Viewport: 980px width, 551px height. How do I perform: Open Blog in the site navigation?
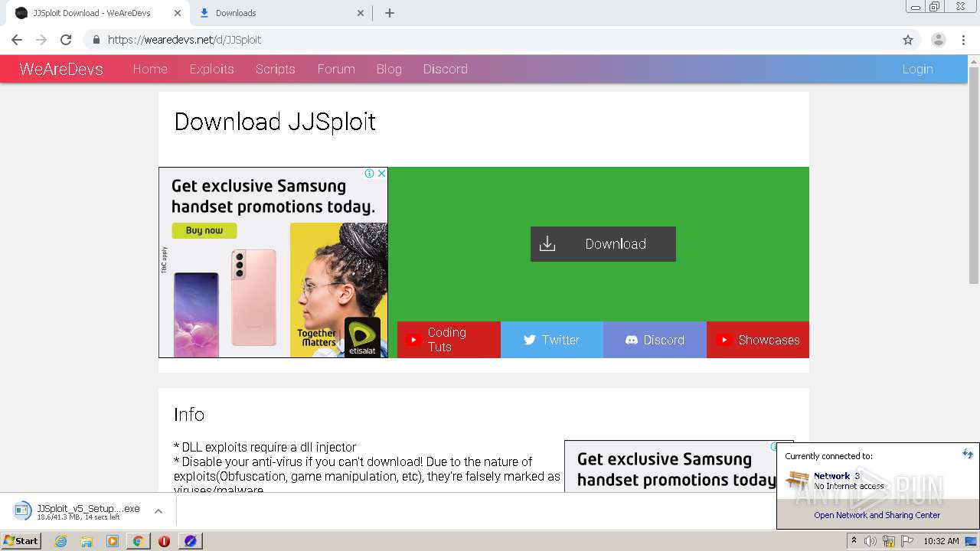[389, 69]
